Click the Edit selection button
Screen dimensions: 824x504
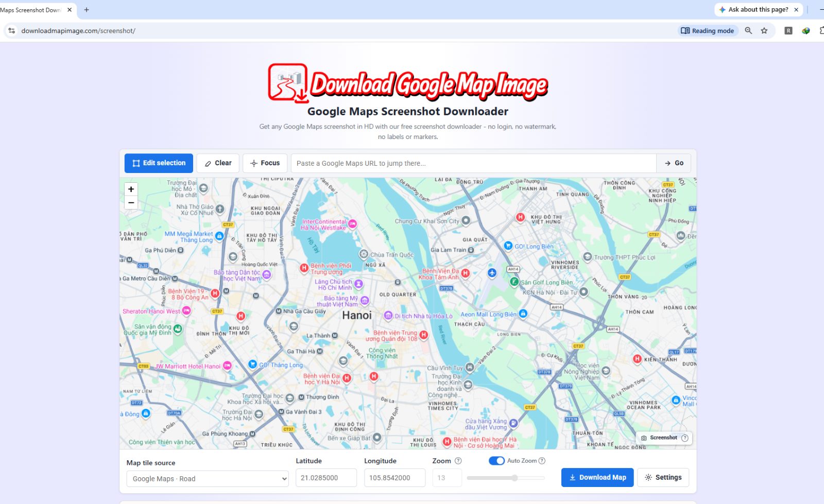tap(159, 163)
